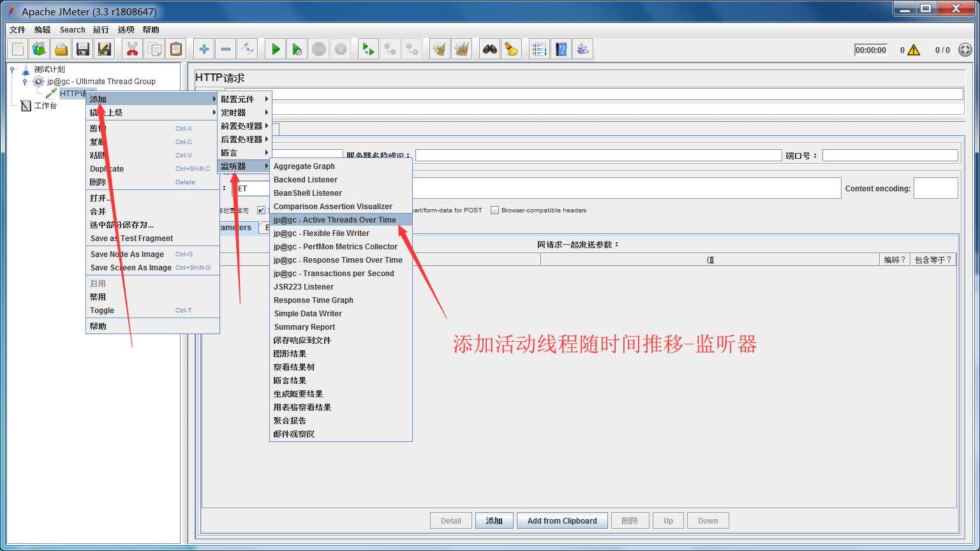Click the thread status indicator icon
Screen dimensions: 980x551
(965, 50)
